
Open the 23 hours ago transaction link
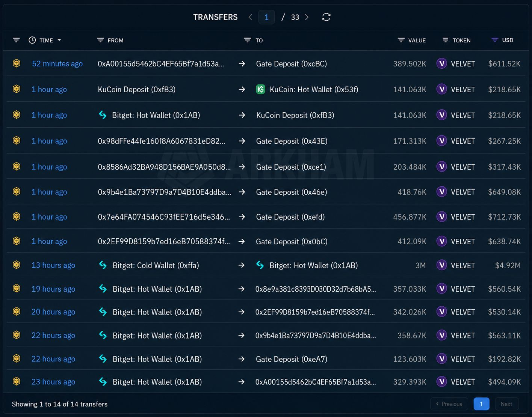[53, 382]
